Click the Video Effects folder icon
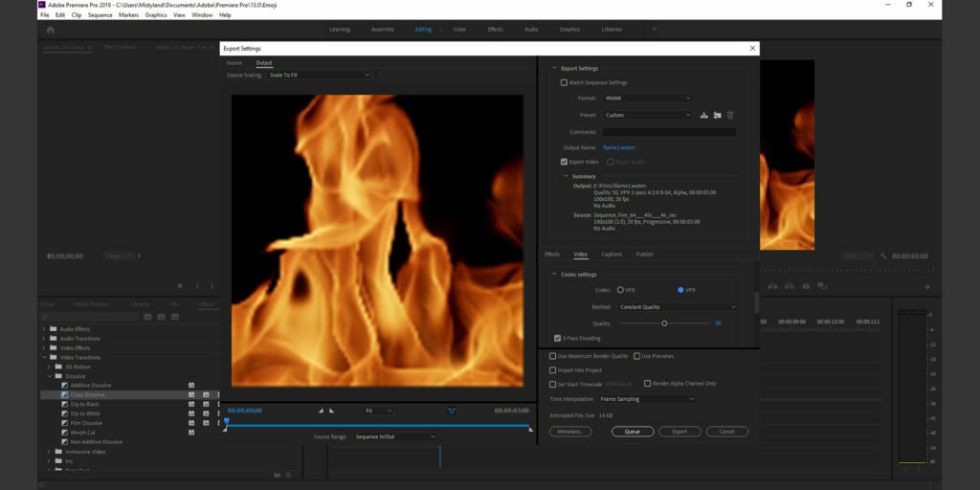 (x=54, y=347)
